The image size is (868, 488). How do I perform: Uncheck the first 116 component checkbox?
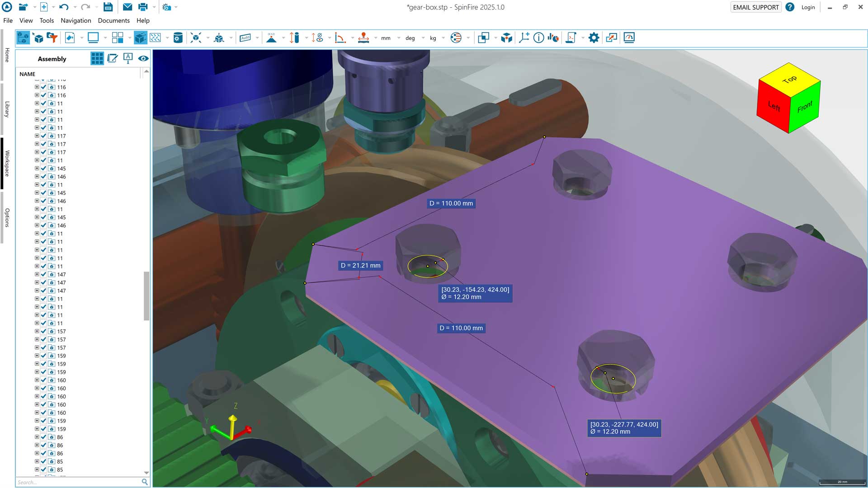click(x=44, y=87)
